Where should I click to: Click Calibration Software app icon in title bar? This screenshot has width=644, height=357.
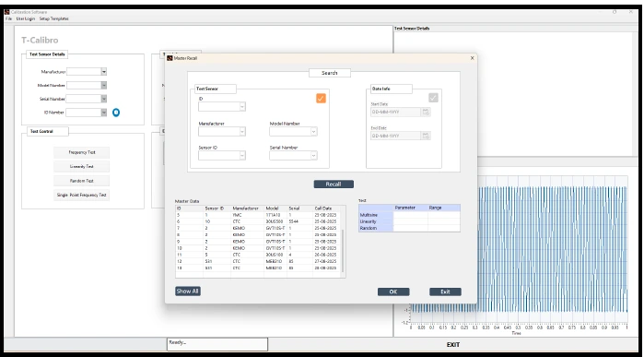pos(7,12)
